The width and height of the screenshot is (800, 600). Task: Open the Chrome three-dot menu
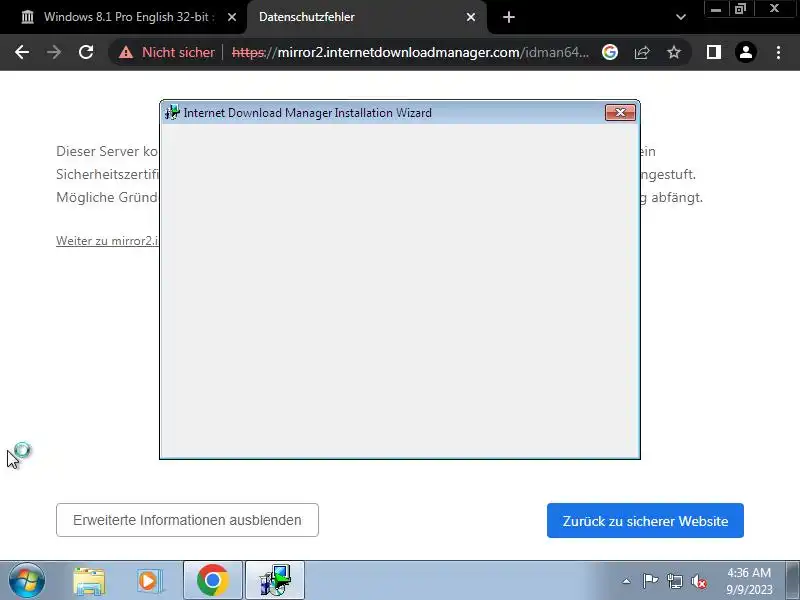click(778, 52)
